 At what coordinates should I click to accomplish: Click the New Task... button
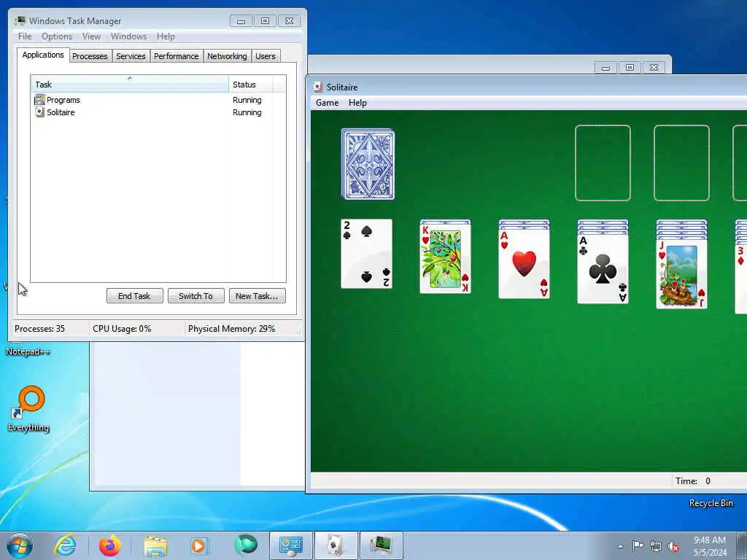click(257, 296)
